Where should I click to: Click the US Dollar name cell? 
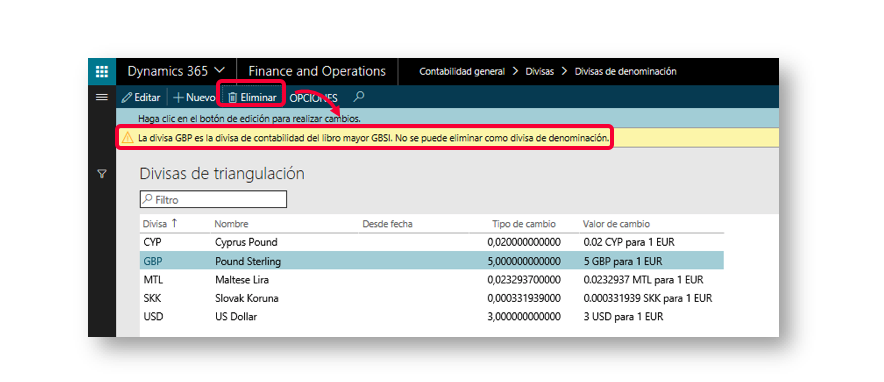(236, 317)
